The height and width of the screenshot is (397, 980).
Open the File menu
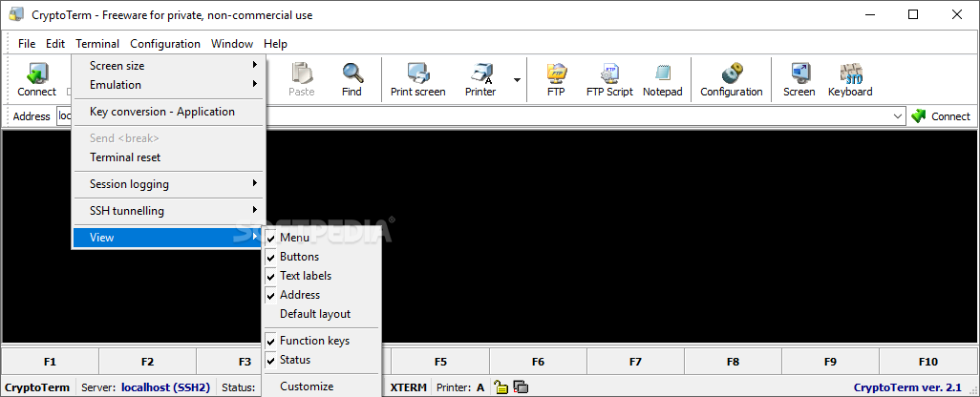click(27, 44)
